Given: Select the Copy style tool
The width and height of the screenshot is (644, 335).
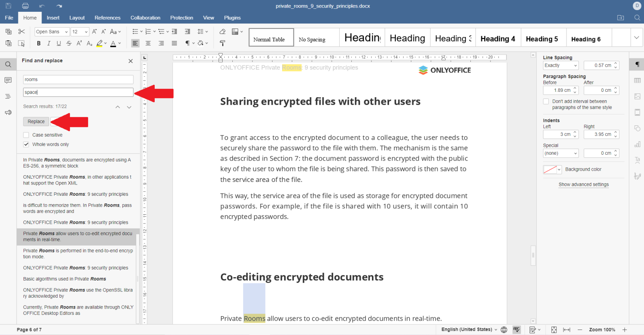Looking at the screenshot, I should tap(222, 43).
